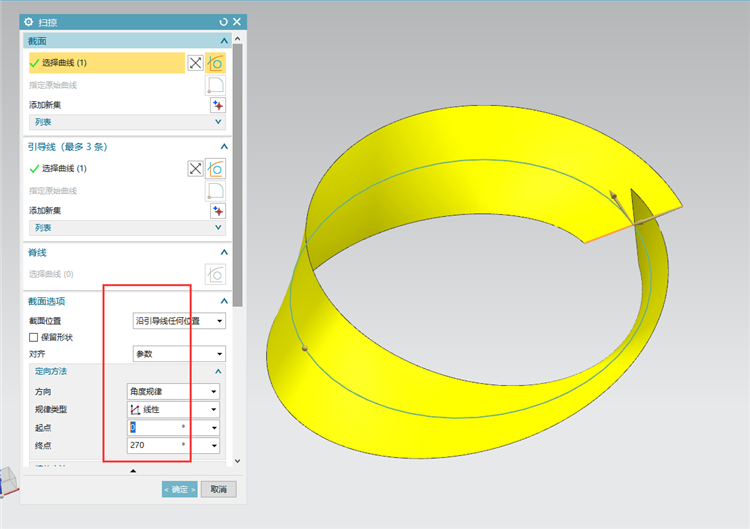This screenshot has height=529, width=750.
Task: Open the 对齐 dropdown showing 参数
Action: tap(179, 354)
